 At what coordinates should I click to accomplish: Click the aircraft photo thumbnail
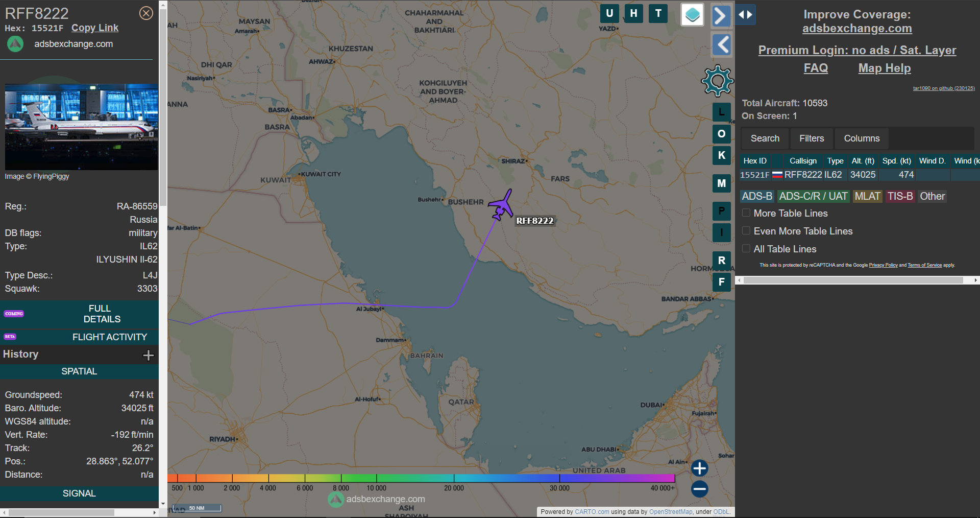coord(81,127)
